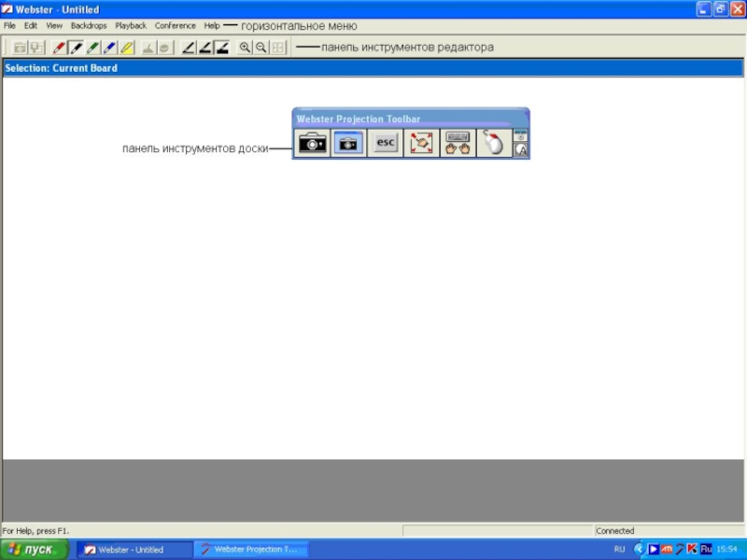
Task: Click the full-screen camera snapshot icon
Action: [312, 143]
